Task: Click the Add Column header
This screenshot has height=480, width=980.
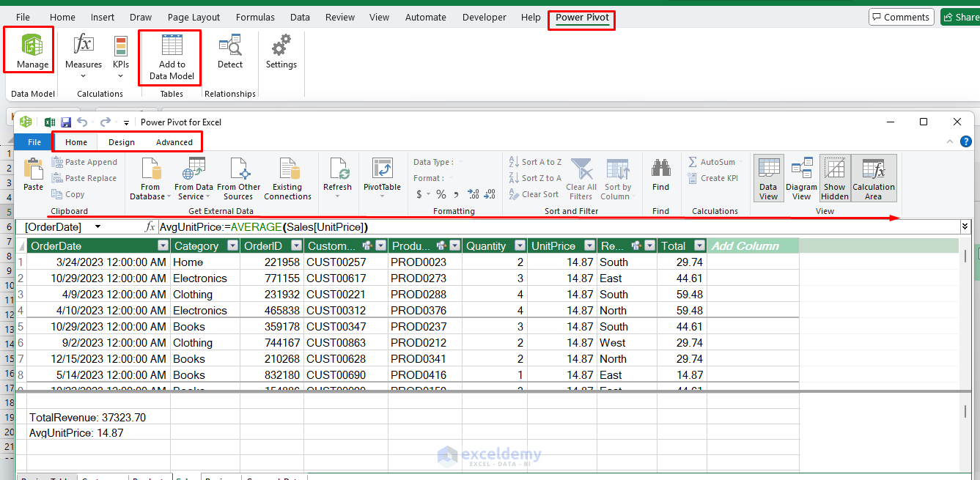Action: coord(753,246)
